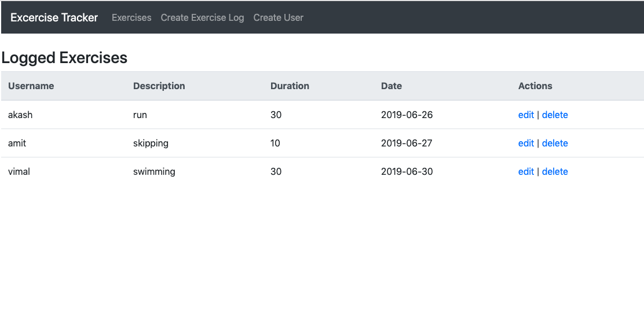The image size is (644, 323).
Task: Open the Exercises nav item
Action: tap(131, 17)
